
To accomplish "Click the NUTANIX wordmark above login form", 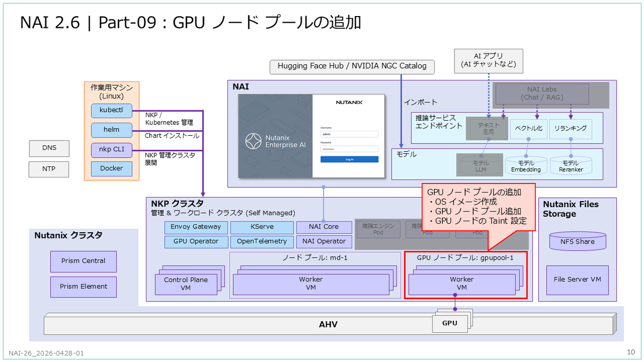I will coord(349,102).
